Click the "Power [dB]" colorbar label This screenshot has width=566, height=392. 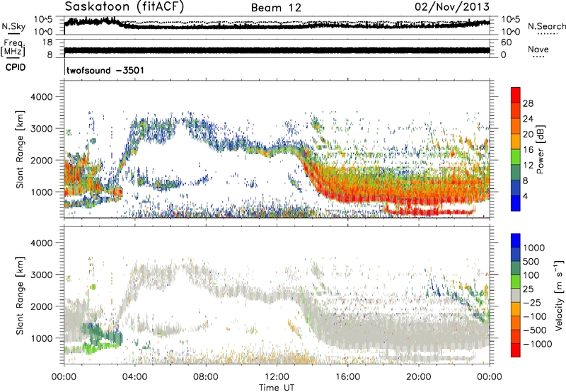coord(541,149)
